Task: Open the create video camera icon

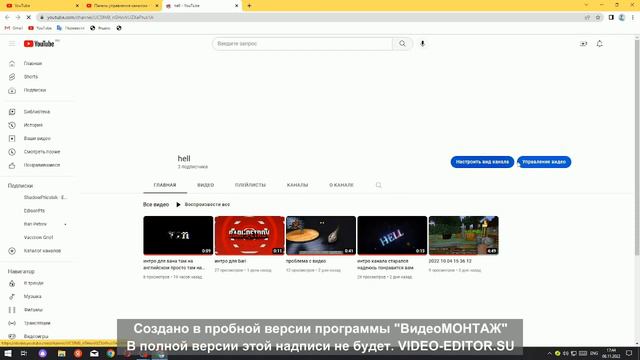Action: click(583, 44)
